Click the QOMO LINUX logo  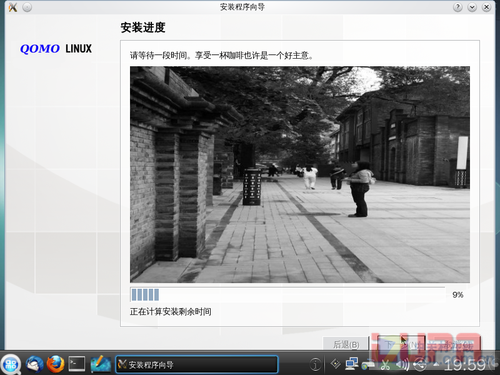click(56, 49)
